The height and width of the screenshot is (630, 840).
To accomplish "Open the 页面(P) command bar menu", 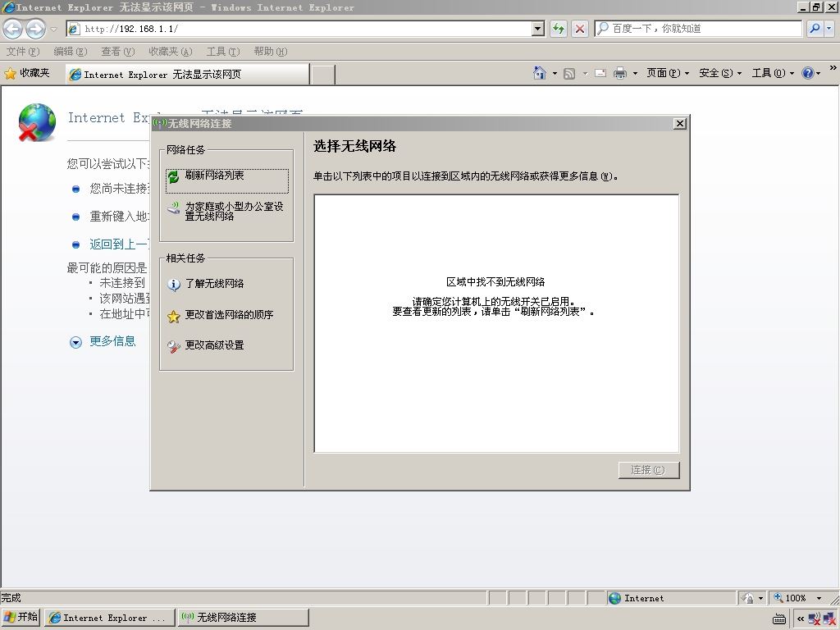I will 668,73.
